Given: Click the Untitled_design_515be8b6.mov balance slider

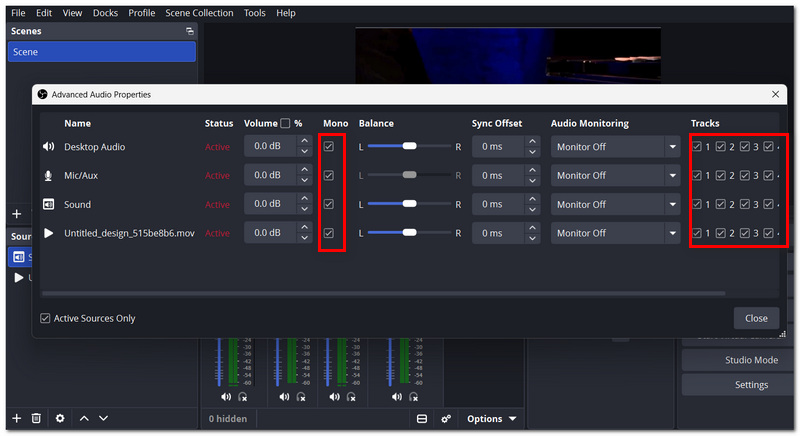Looking at the screenshot, I should click(409, 233).
